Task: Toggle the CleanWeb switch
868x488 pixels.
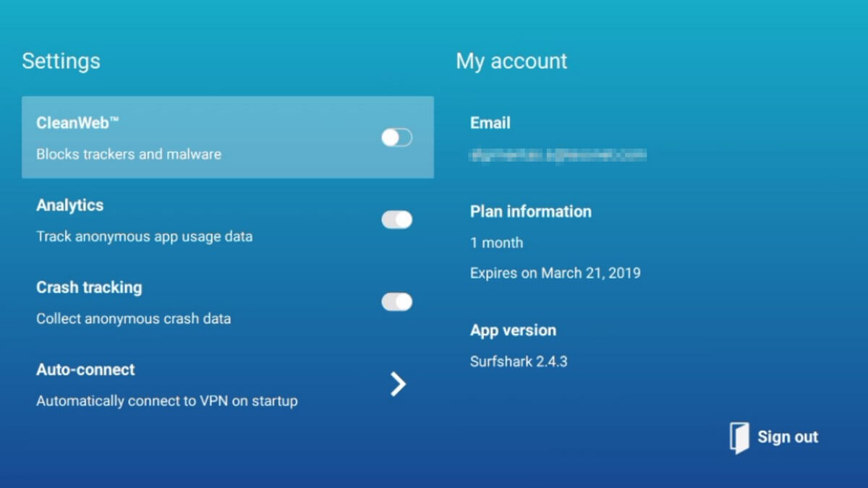Action: pyautogui.click(x=397, y=137)
